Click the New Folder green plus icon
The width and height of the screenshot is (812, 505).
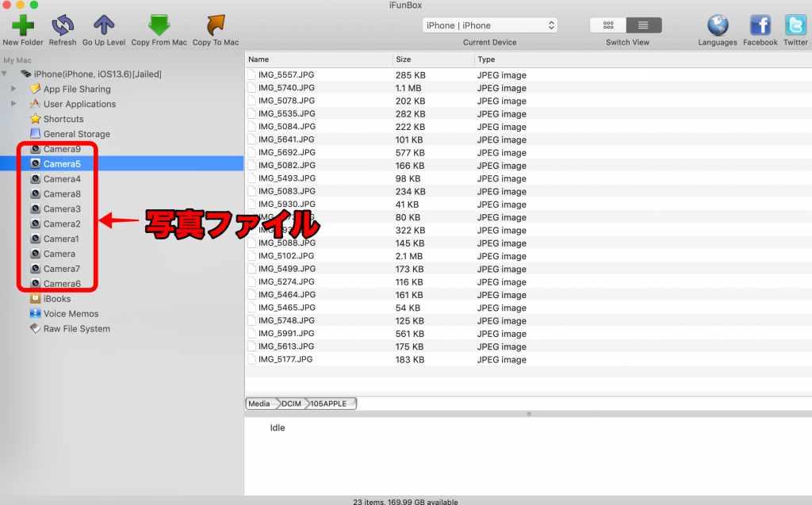[x=23, y=25]
